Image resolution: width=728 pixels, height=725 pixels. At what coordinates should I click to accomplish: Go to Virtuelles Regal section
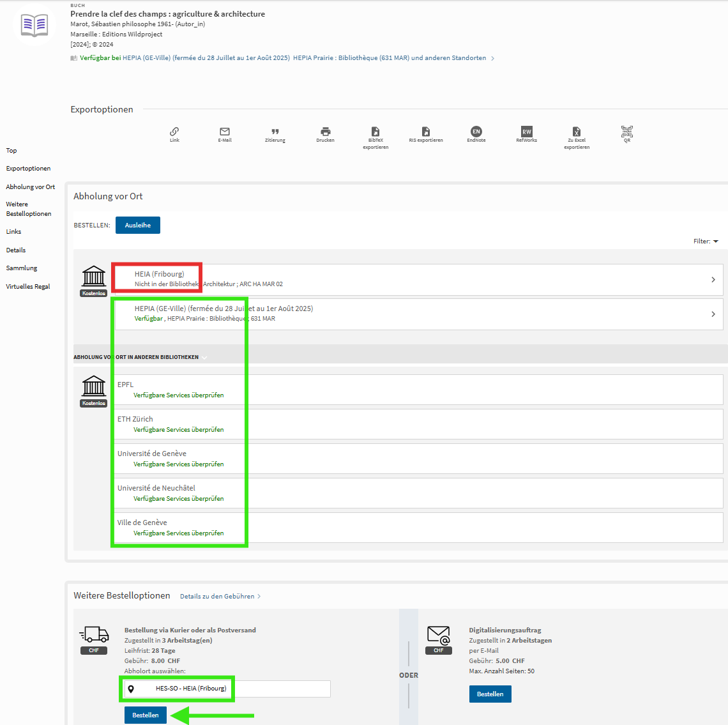coord(27,287)
